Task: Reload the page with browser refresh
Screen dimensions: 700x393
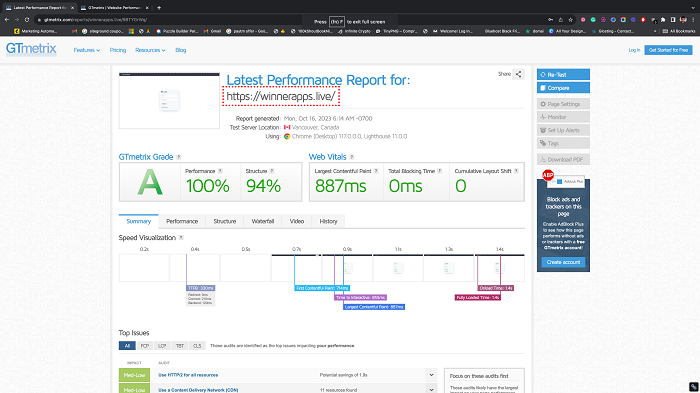Action: tap(27, 20)
